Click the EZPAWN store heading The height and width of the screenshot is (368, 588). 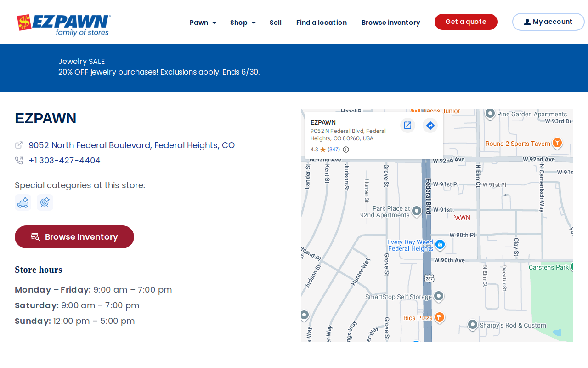click(45, 118)
